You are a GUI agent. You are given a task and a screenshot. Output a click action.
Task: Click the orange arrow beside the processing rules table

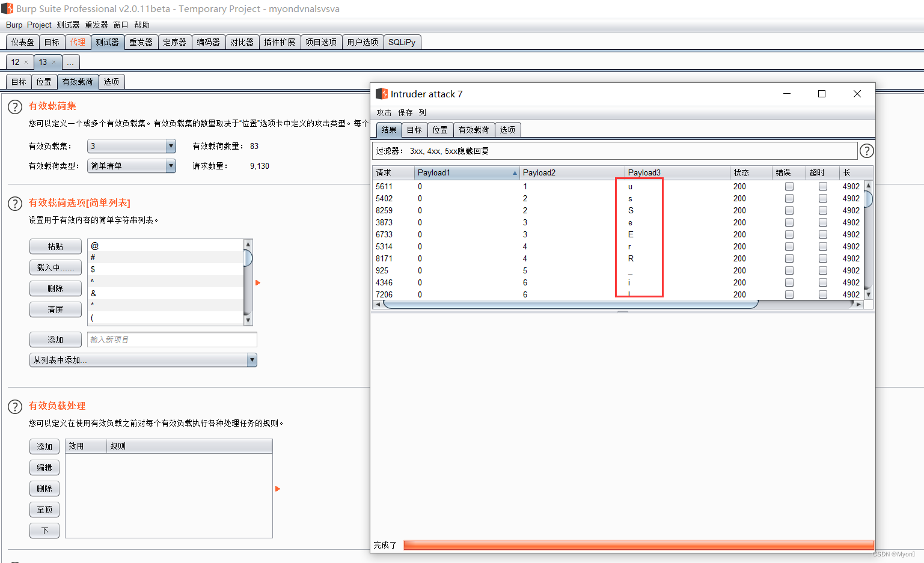point(278,488)
